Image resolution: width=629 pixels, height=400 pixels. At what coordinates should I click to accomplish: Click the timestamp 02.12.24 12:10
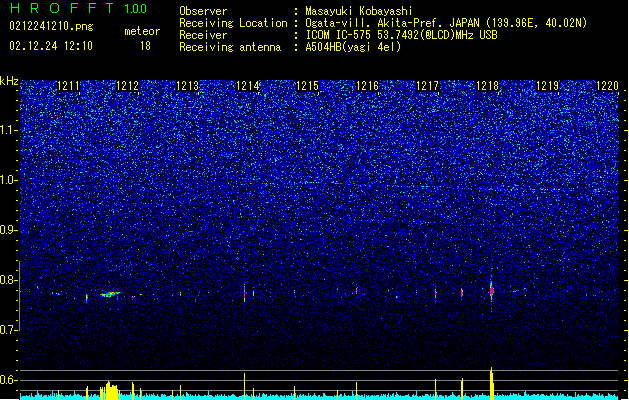pos(51,46)
